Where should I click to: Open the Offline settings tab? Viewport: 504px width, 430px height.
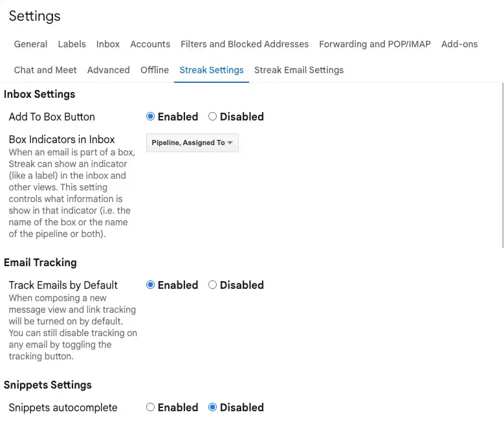coord(155,70)
